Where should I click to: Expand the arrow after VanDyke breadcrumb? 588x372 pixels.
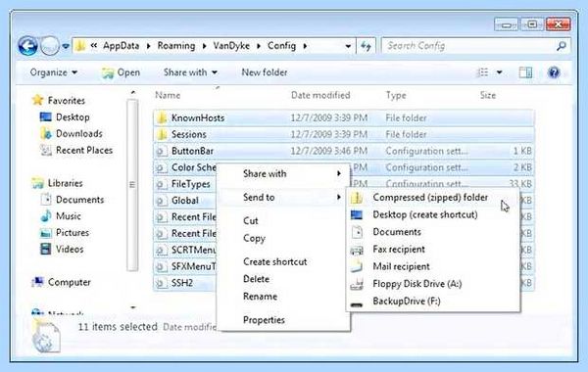[x=259, y=46]
